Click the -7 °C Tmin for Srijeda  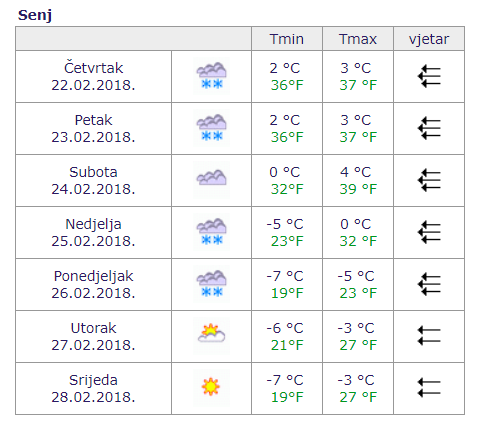click(285, 380)
